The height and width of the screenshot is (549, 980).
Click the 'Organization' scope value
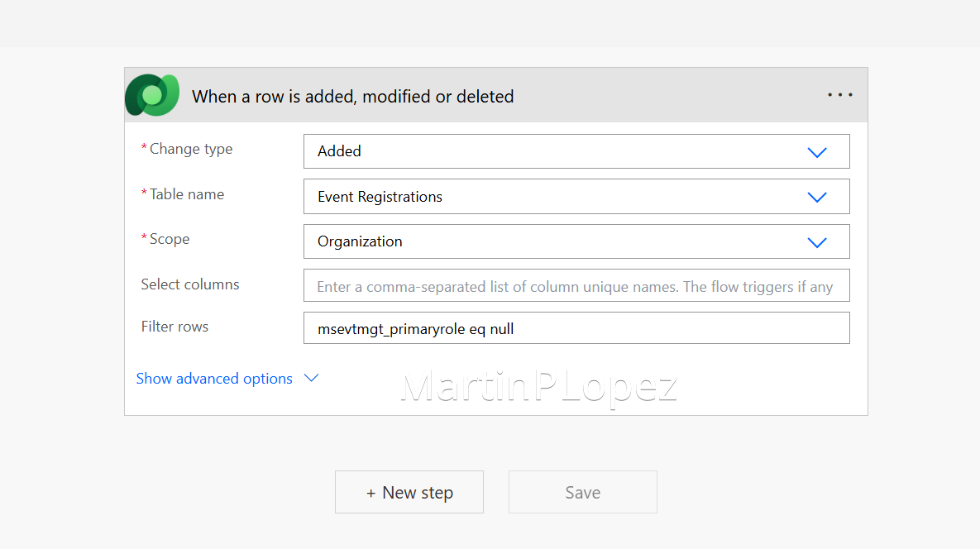click(360, 241)
